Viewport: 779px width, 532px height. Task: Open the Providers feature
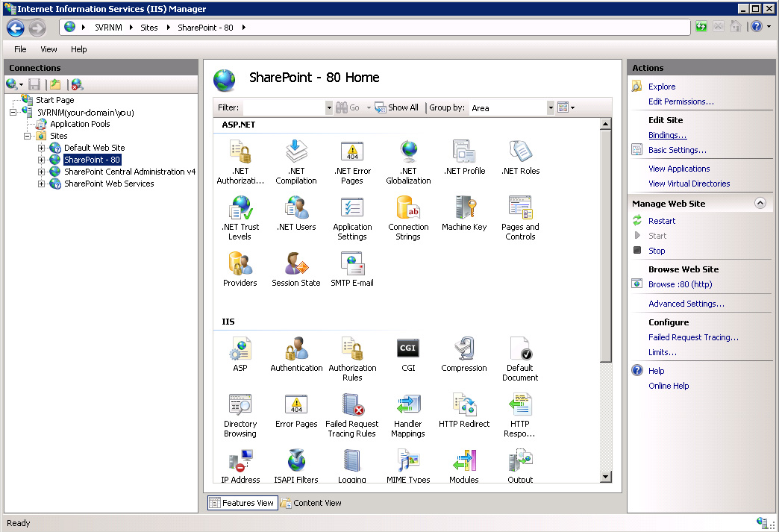[240, 269]
